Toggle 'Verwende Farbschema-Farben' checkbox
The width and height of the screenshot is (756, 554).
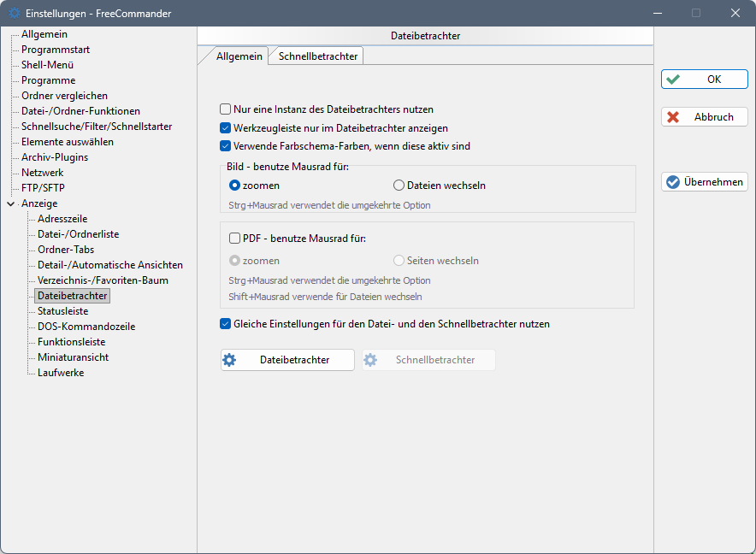coord(226,146)
